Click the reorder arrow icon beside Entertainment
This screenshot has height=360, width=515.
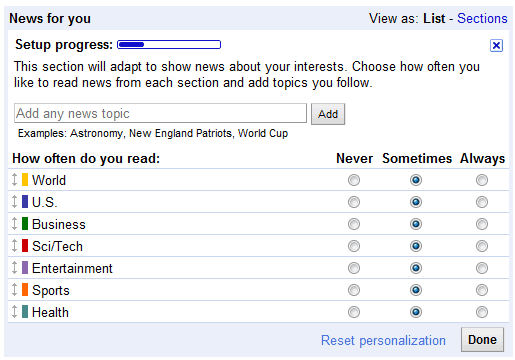[x=14, y=268]
